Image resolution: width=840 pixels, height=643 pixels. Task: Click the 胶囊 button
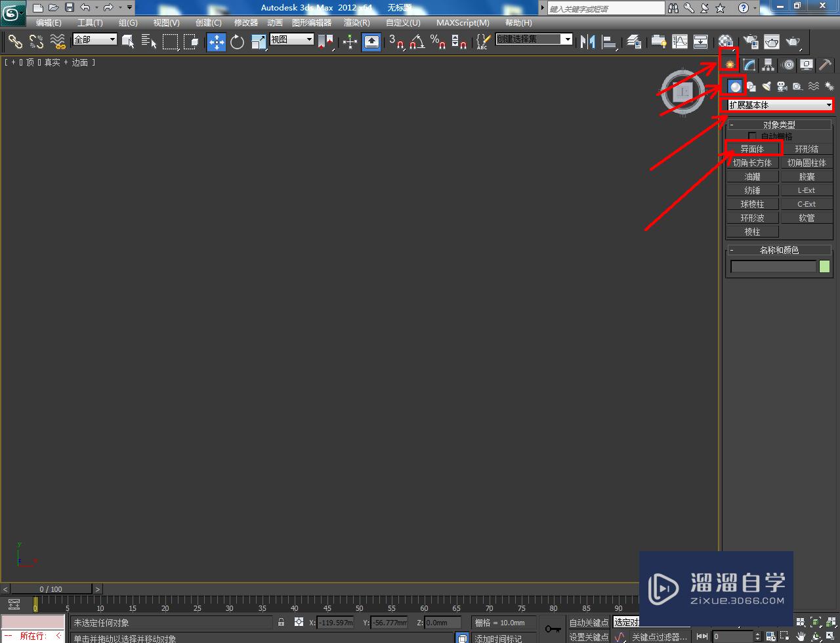coord(807,176)
